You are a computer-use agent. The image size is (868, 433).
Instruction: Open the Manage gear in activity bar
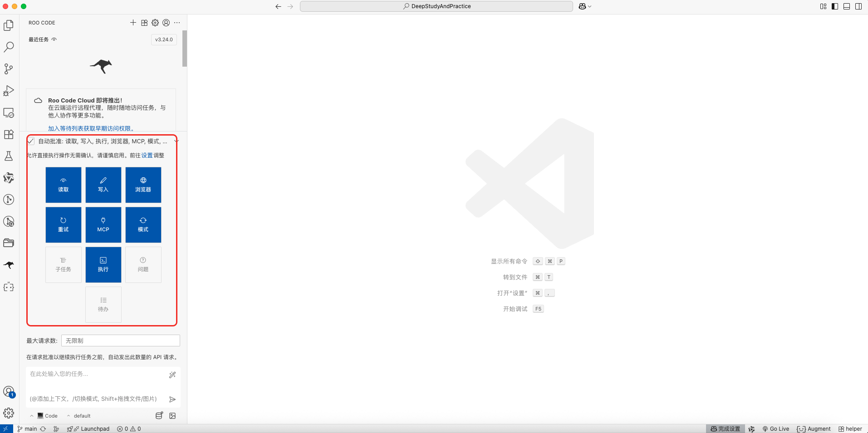pos(9,413)
